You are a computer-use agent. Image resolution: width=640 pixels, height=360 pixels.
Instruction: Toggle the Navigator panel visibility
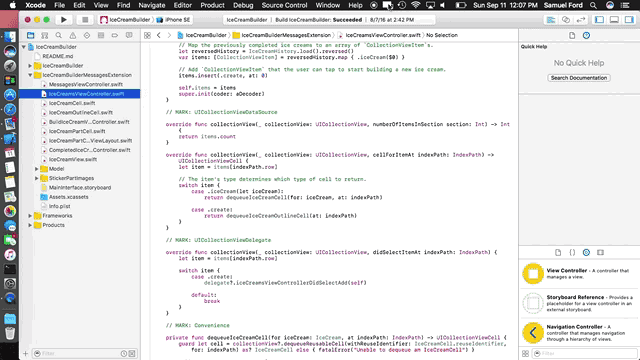point(599,20)
